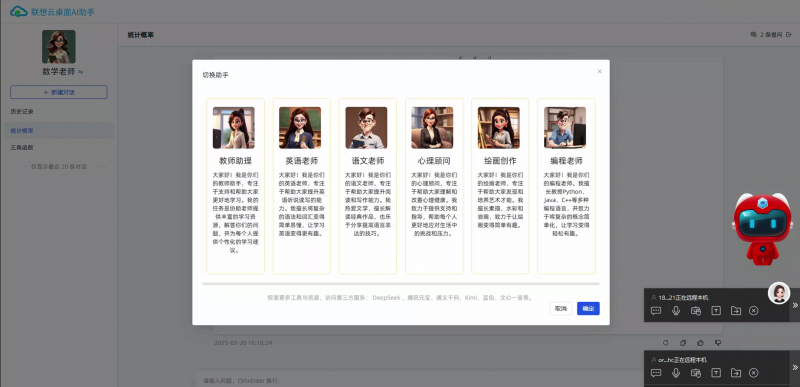Choose the 编程老师 assistant card
The image size is (800, 387).
[x=566, y=186]
